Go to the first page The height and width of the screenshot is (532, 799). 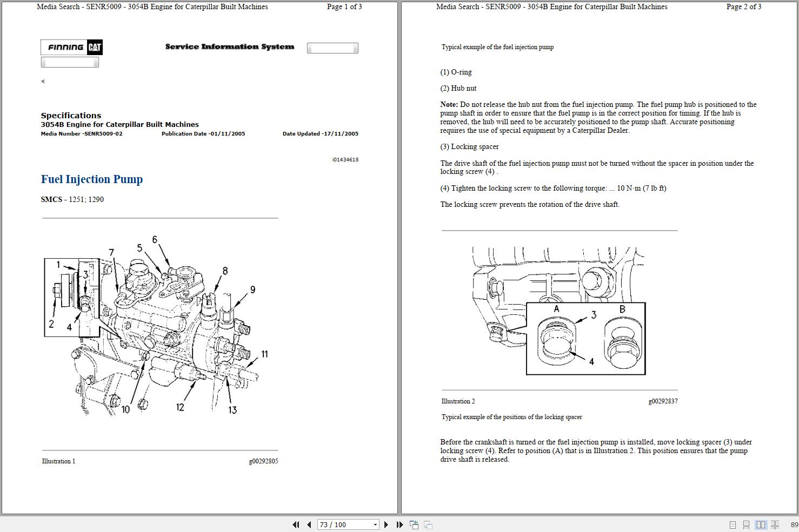(296, 524)
